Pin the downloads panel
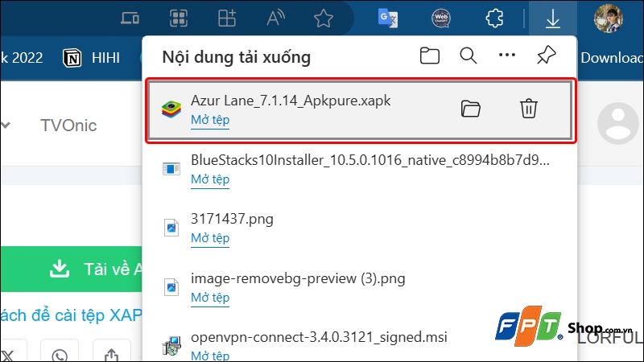This screenshot has height=362, width=644. pyautogui.click(x=547, y=55)
